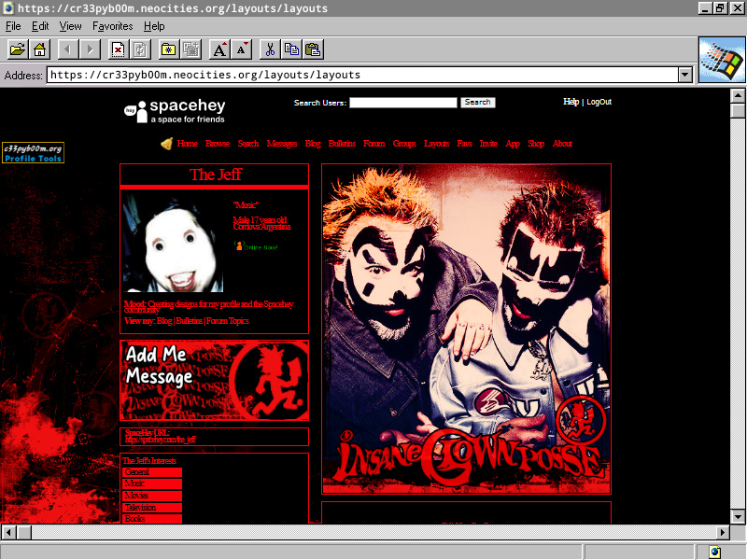Go to the Home toolbar icon
747x560 pixels.
[x=39, y=49]
